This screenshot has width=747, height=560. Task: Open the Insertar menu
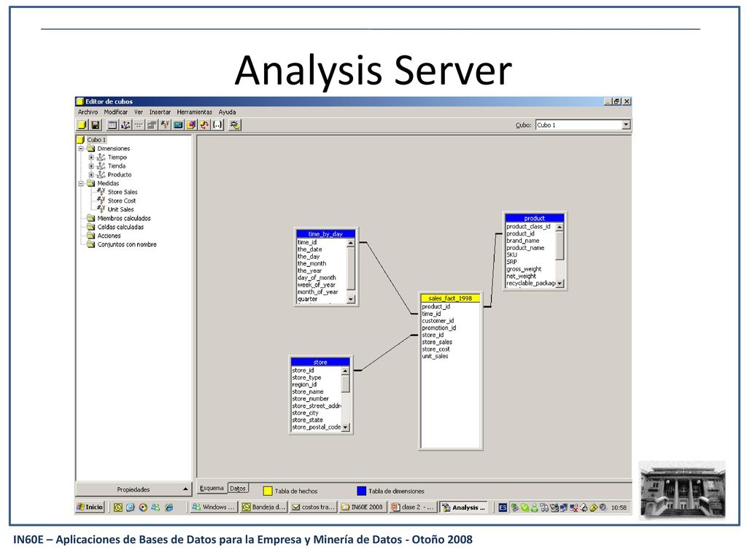click(x=160, y=112)
